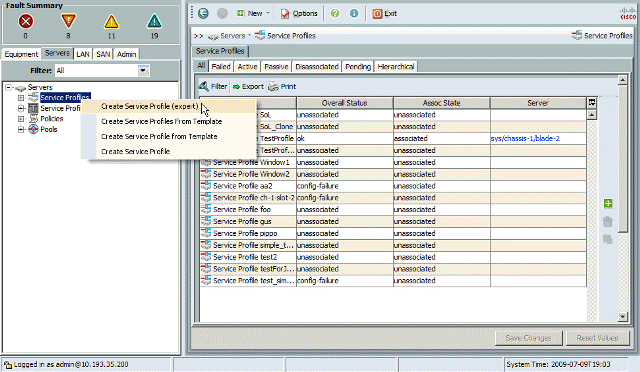
Task: Sort by the Assoc State column header
Action: coord(441,103)
